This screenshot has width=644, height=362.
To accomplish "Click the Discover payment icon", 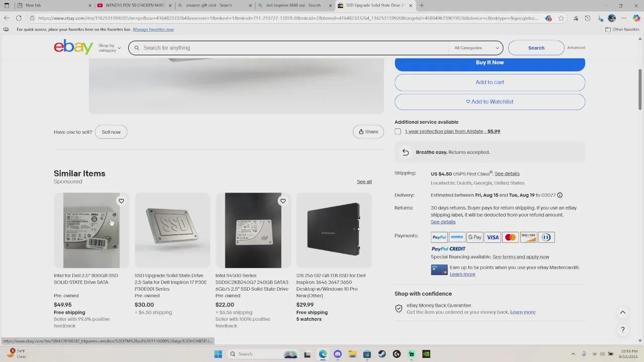I will [528, 237].
